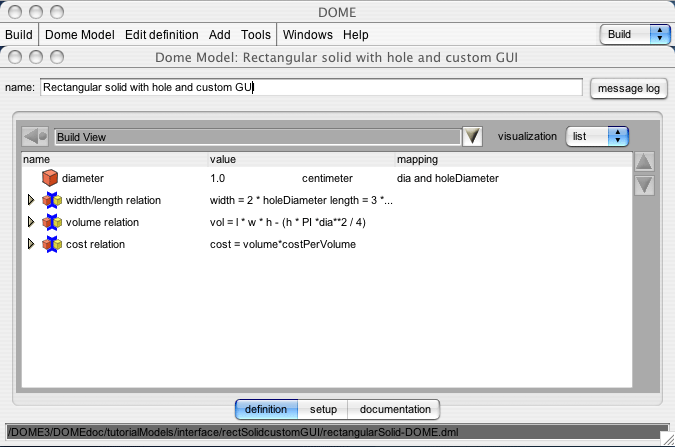Click into the model name input field
The width and height of the screenshot is (675, 447).
pyautogui.click(x=311, y=87)
